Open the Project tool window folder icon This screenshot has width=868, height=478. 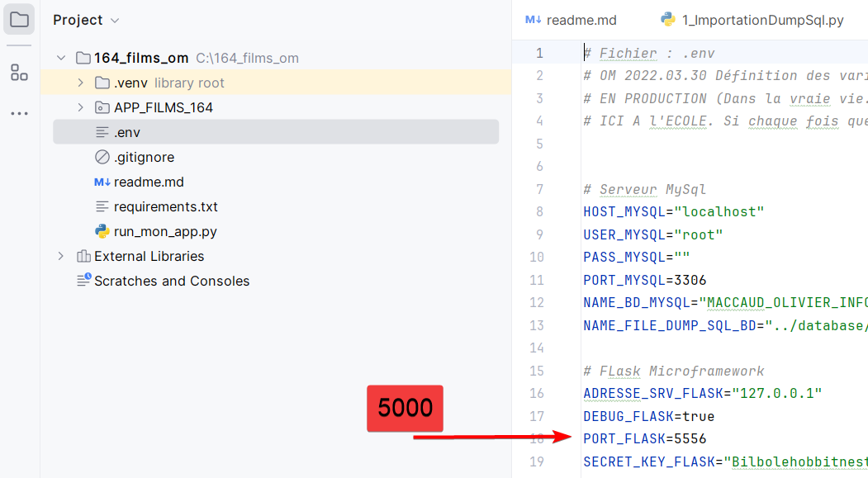(x=19, y=20)
